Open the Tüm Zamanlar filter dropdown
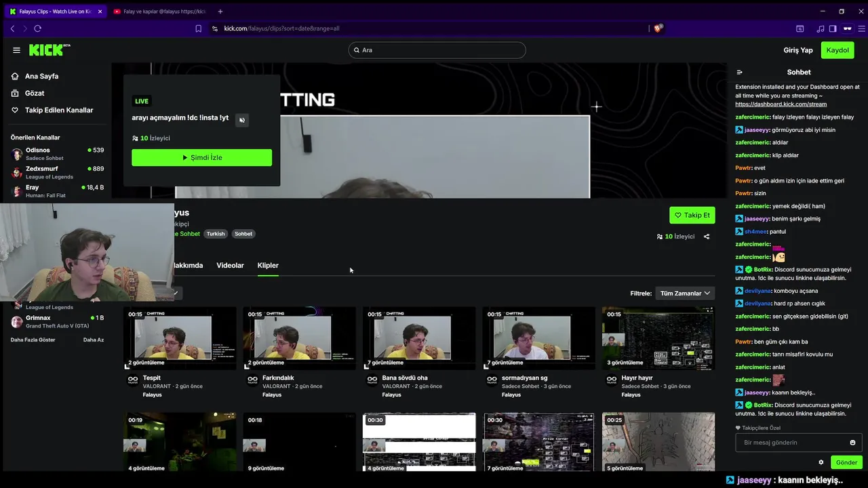868x488 pixels. (684, 293)
